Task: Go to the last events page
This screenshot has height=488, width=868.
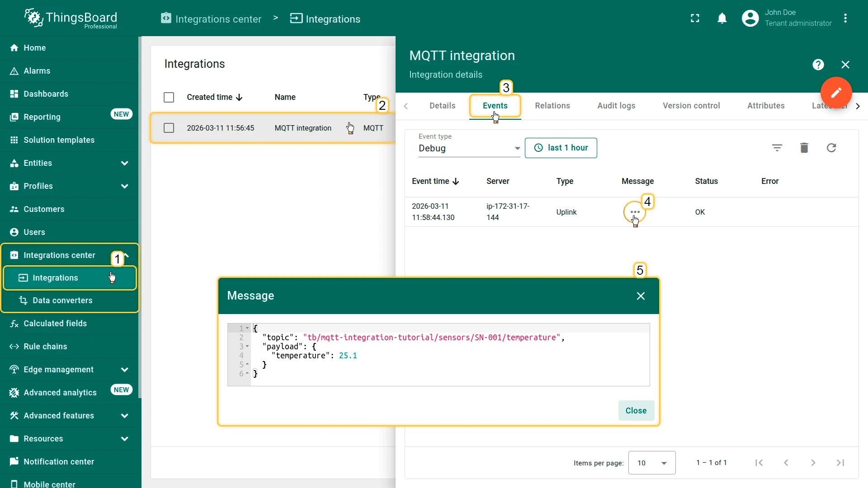Action: coord(840,463)
